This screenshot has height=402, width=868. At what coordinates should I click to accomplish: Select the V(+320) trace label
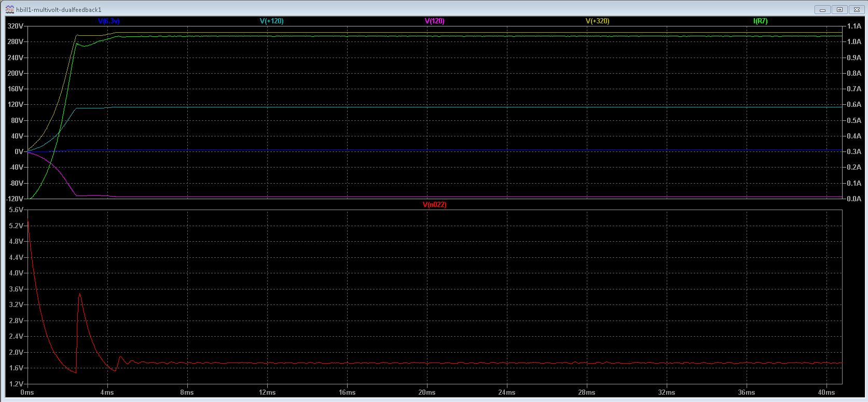(x=597, y=21)
